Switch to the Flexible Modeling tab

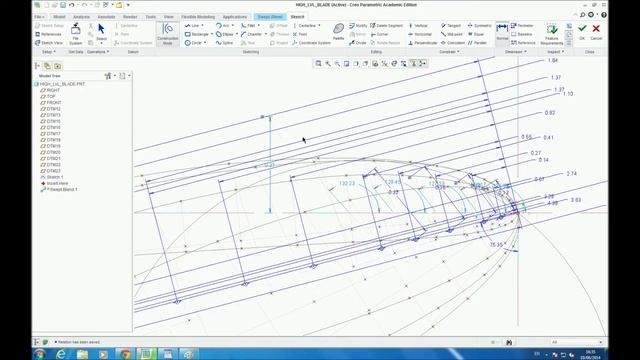198,17
